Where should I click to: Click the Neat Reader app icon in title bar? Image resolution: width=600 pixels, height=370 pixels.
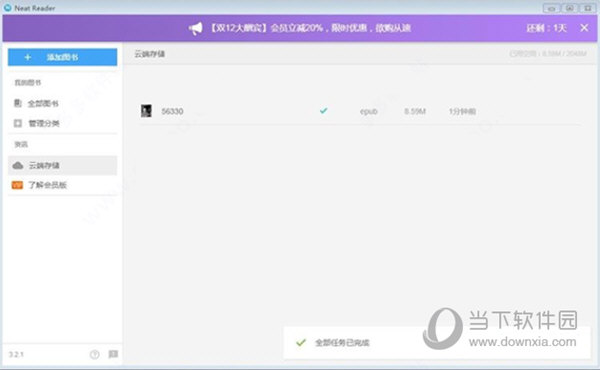tap(7, 7)
